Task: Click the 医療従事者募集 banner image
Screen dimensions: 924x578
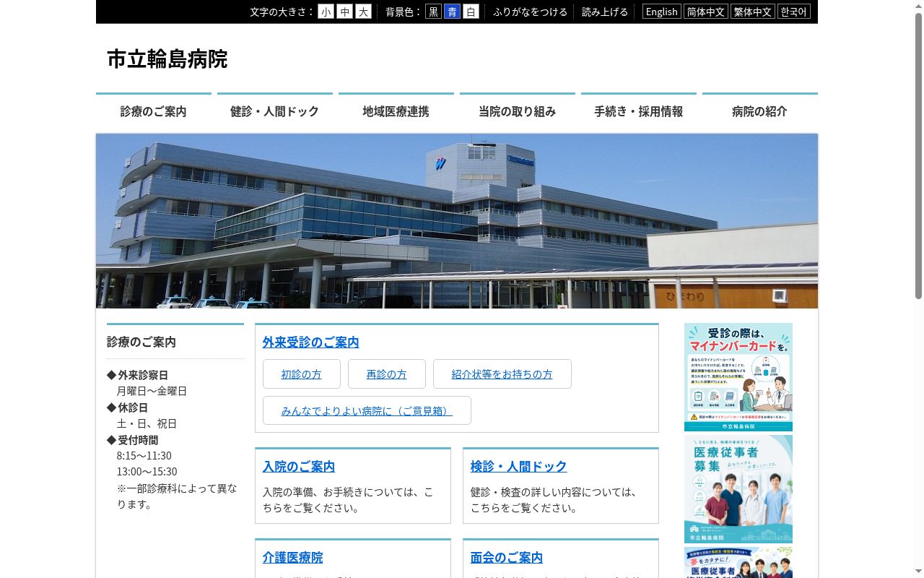Action: (738, 489)
